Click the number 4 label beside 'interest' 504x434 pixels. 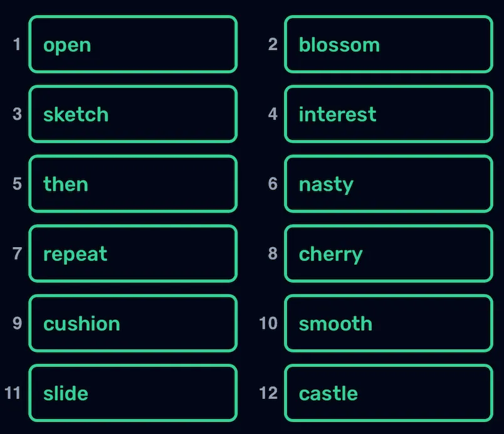tap(273, 114)
